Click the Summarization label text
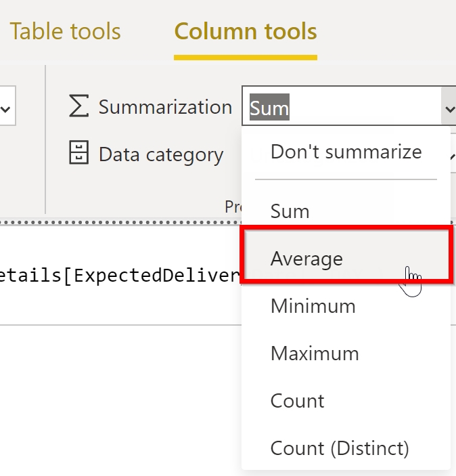This screenshot has width=456, height=476. [165, 107]
